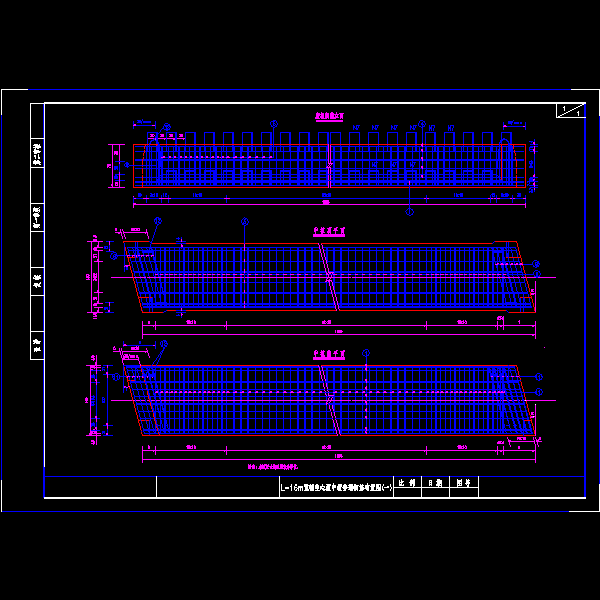
Task: Click the sheet number box in top-right corner
Action: point(570,111)
